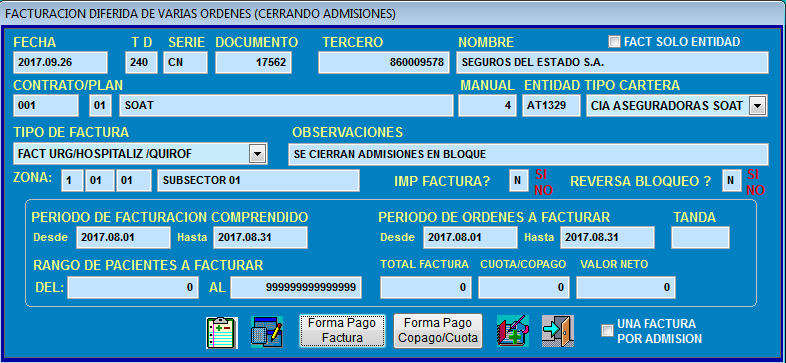Click the IMP FACTURA? N field

click(518, 180)
